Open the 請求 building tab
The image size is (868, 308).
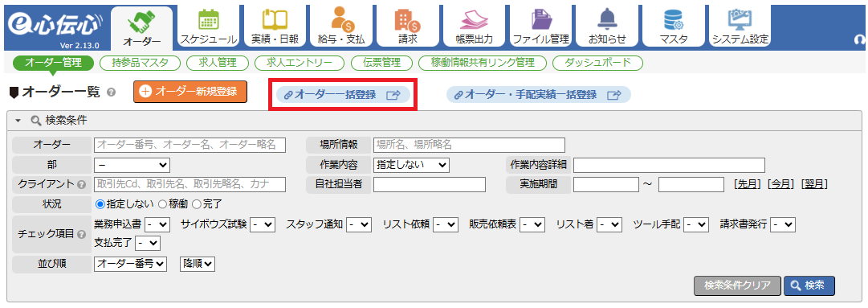(x=407, y=27)
